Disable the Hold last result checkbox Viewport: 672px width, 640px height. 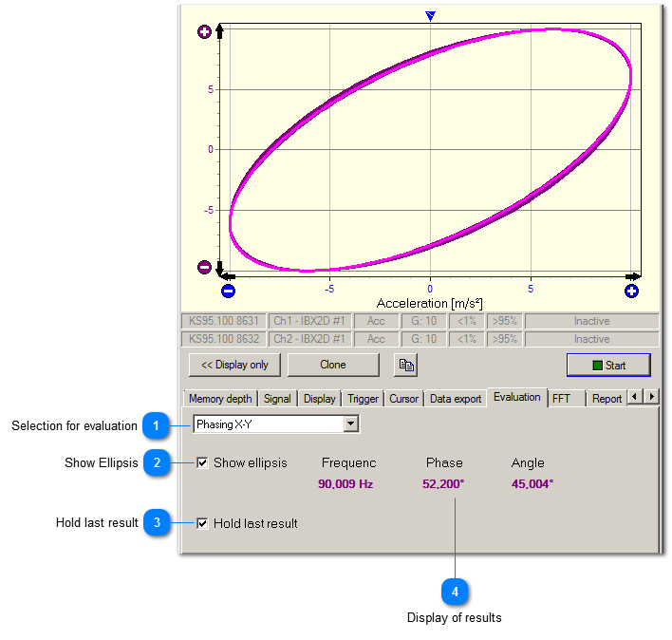pyautogui.click(x=202, y=523)
